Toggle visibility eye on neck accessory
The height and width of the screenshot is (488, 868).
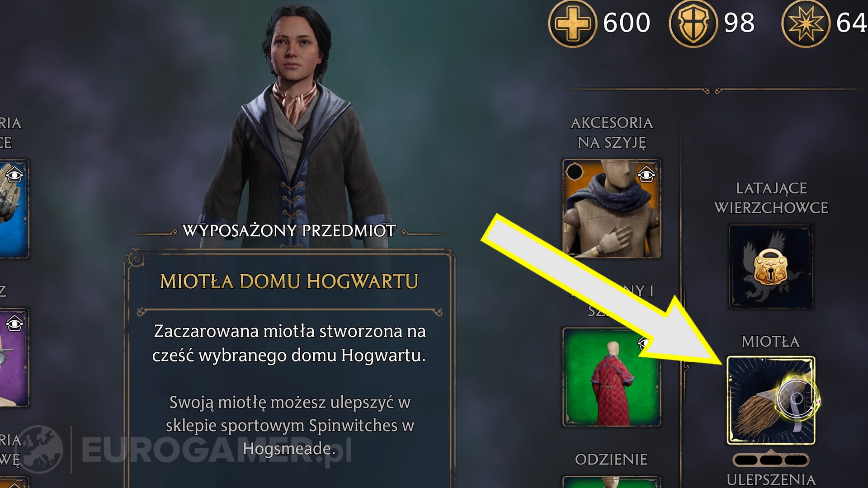point(646,174)
